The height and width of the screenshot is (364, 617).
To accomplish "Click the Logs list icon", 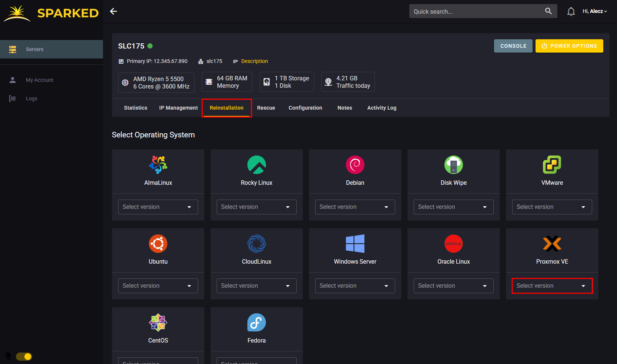I will click(x=13, y=98).
